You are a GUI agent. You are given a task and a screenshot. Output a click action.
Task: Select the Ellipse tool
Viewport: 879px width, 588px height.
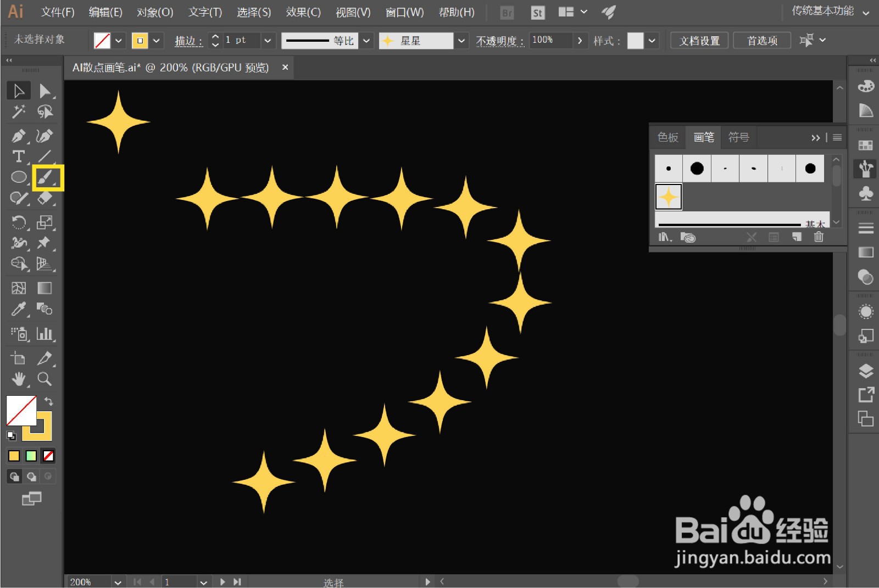point(19,177)
